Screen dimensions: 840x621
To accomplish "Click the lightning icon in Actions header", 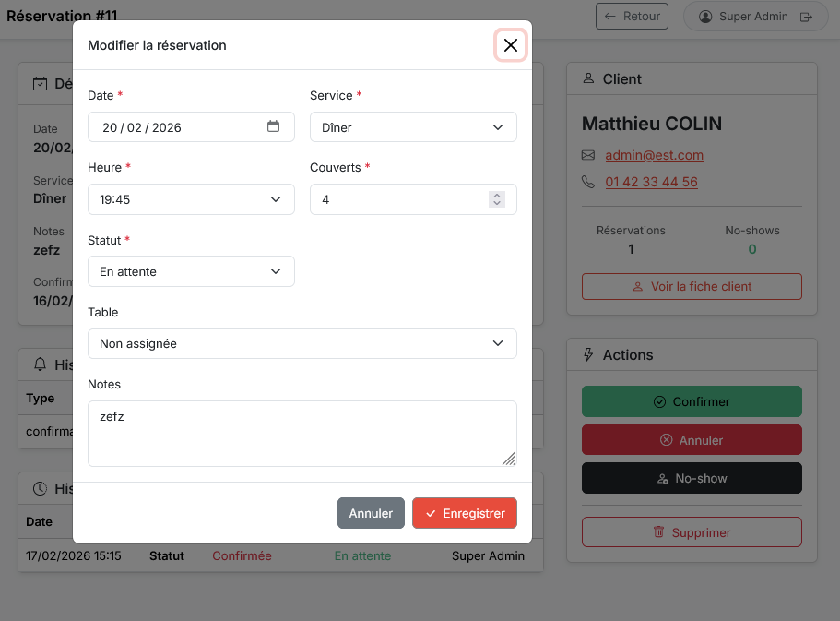I will pos(588,355).
